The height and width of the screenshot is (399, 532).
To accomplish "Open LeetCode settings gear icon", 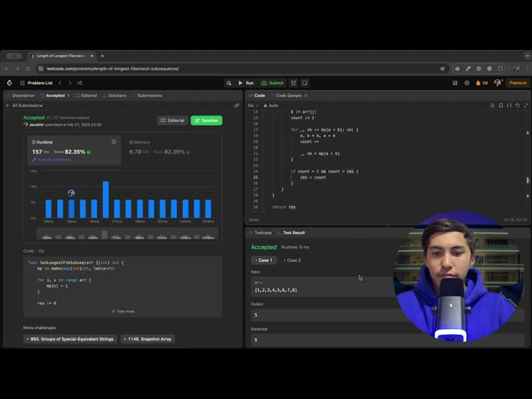I will coord(467,83).
